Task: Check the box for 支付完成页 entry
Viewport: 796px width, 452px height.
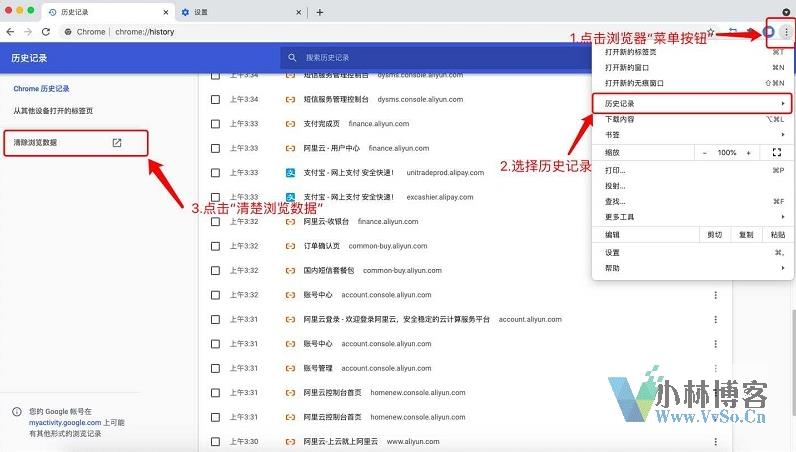Action: coord(215,124)
